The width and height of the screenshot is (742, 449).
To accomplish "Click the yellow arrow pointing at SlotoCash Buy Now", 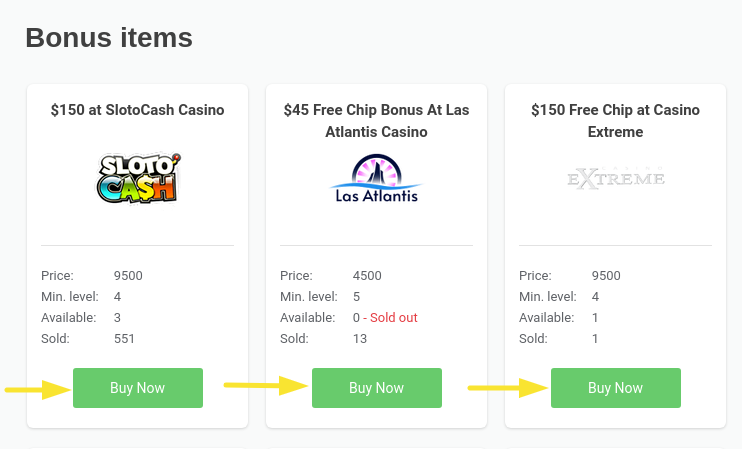I will (37, 388).
